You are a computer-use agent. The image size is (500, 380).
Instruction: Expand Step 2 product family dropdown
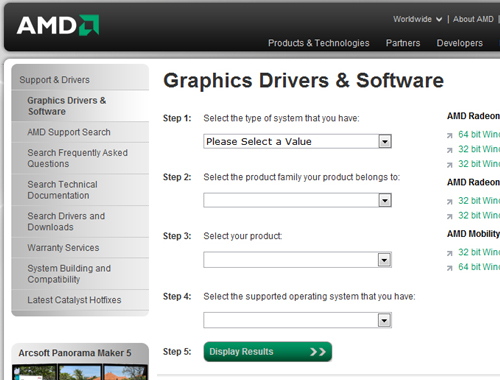[297, 200]
